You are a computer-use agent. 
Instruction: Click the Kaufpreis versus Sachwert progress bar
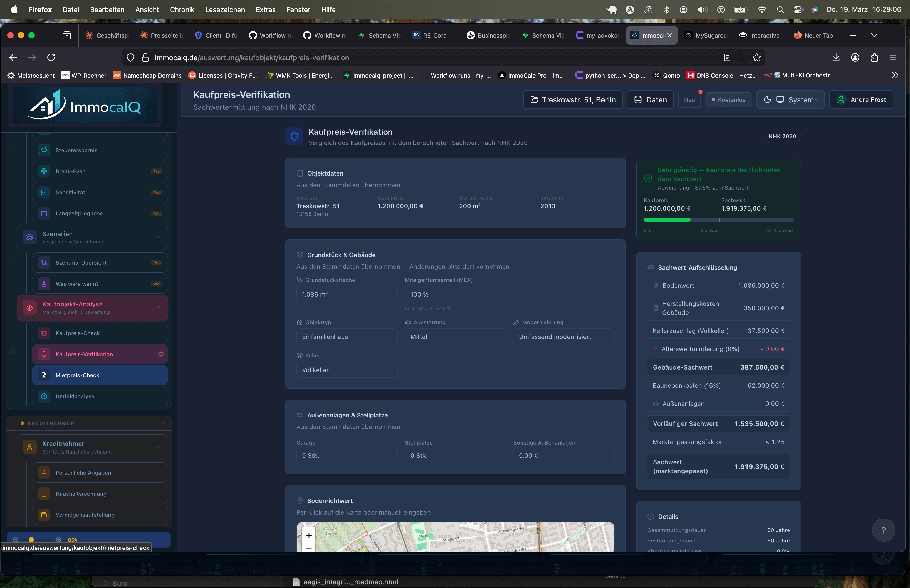(x=718, y=220)
